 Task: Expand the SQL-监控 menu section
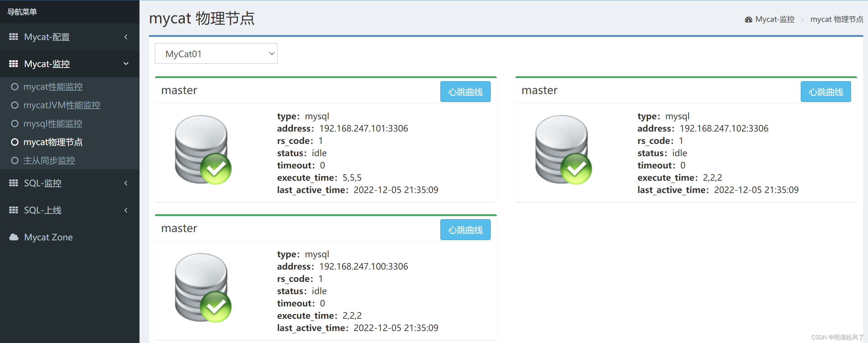click(126, 183)
